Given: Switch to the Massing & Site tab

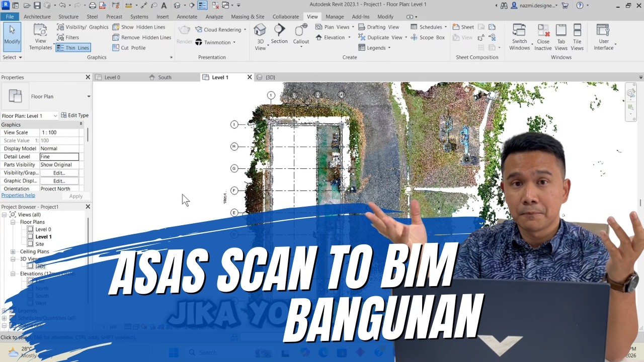Looking at the screenshot, I should click(248, 17).
